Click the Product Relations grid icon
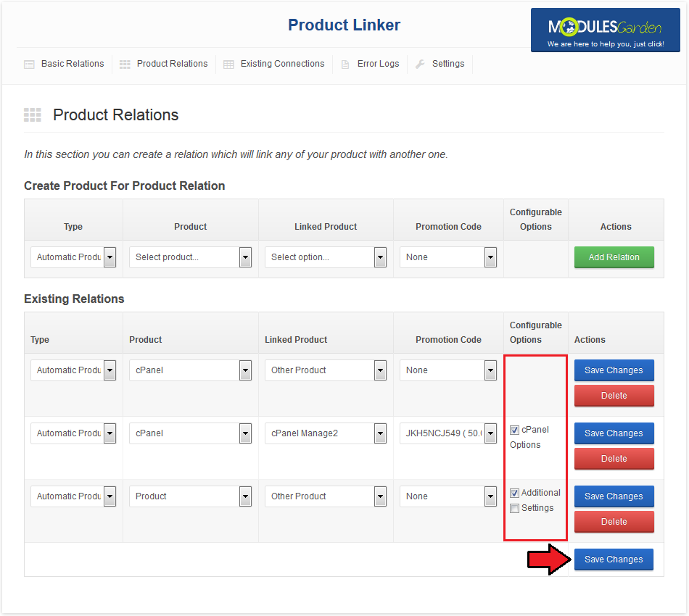The image size is (689, 616). [125, 64]
